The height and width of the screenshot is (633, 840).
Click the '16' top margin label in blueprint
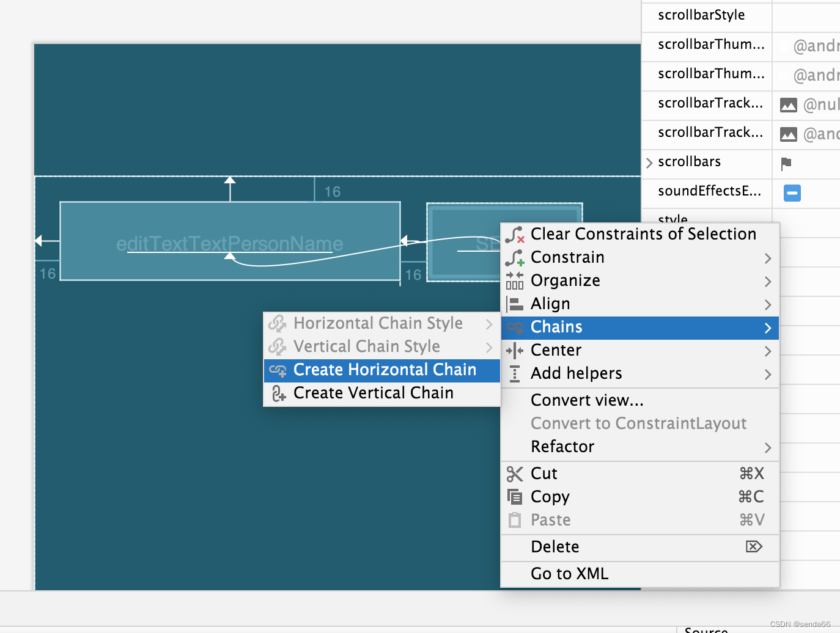tap(333, 192)
